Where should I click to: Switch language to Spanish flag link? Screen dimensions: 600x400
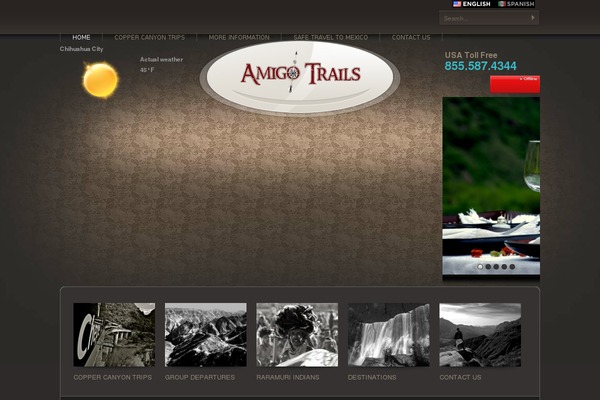[x=516, y=4]
